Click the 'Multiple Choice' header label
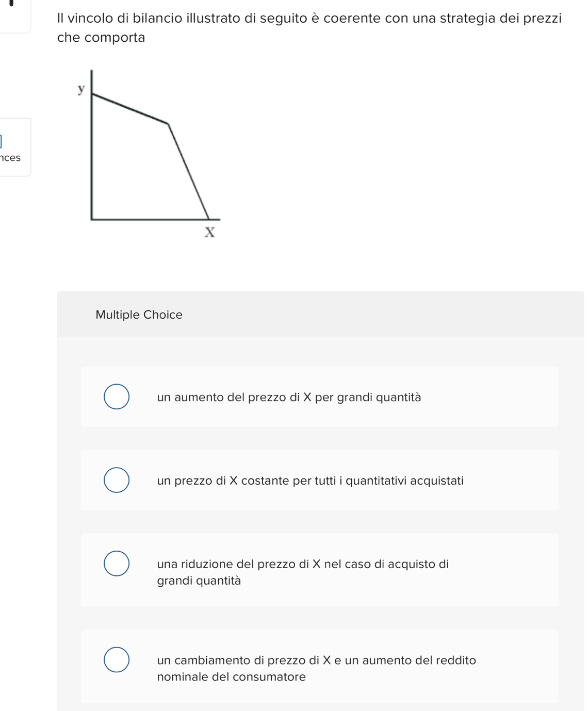This screenshot has width=588, height=711. [x=139, y=315]
